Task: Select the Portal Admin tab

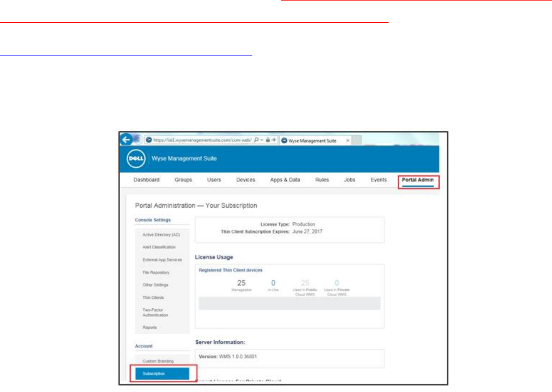Action: tap(418, 180)
